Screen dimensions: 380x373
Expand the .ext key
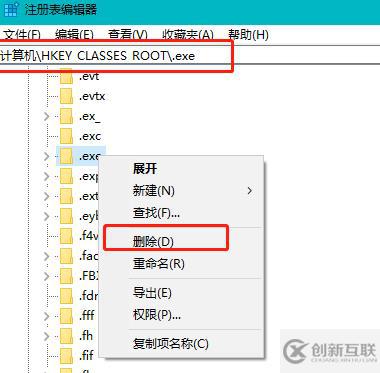[47, 196]
